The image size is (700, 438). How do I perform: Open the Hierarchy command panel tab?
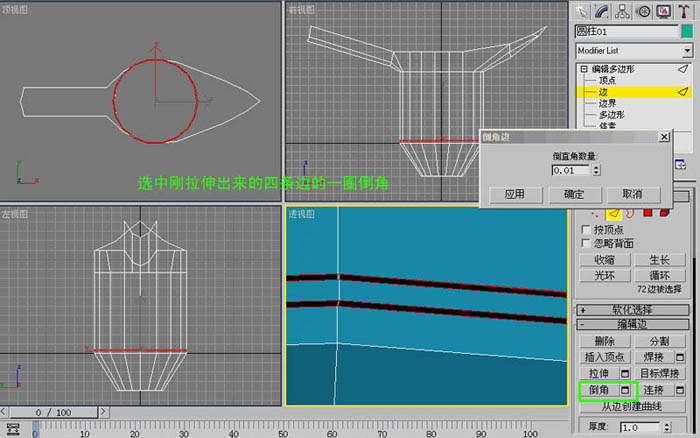coord(622,11)
